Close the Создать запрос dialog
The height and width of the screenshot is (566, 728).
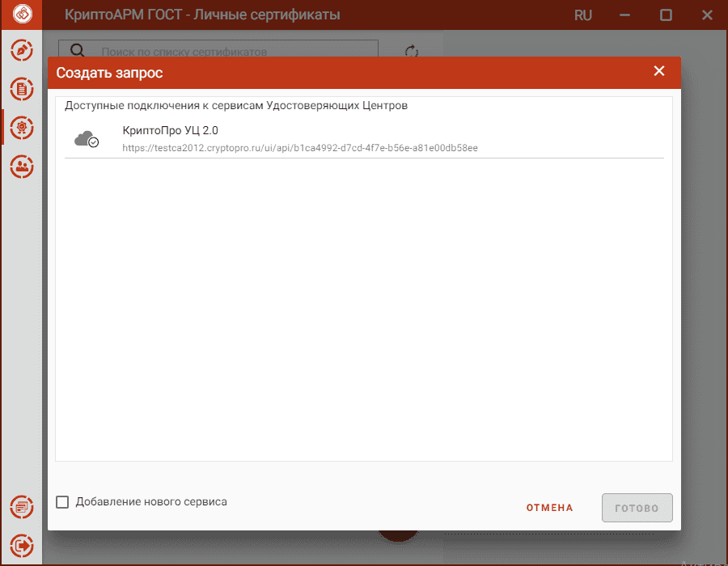click(x=658, y=71)
